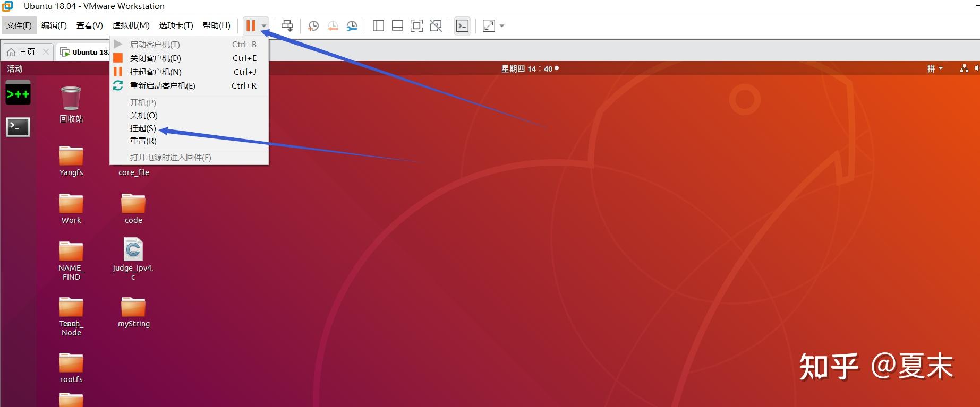The width and height of the screenshot is (980, 407).
Task: Choose 关机(O) in the power menu
Action: (189, 116)
